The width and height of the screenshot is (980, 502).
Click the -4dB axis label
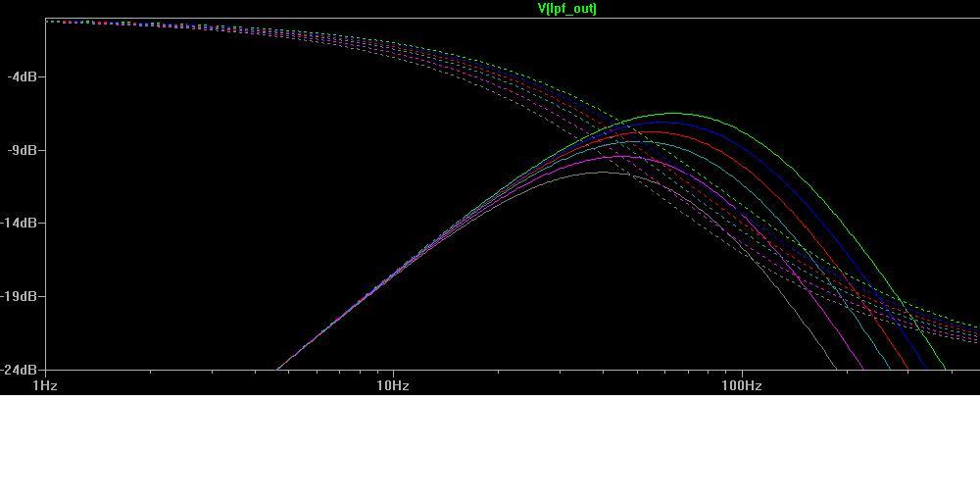click(22, 76)
